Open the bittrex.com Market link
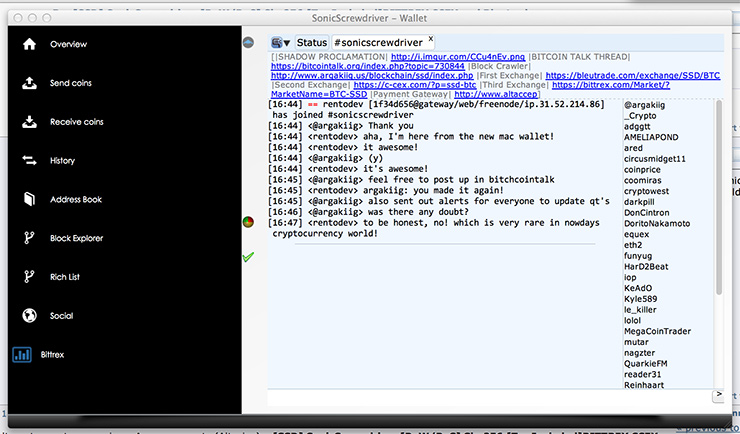The image size is (740, 434). pyautogui.click(x=611, y=85)
